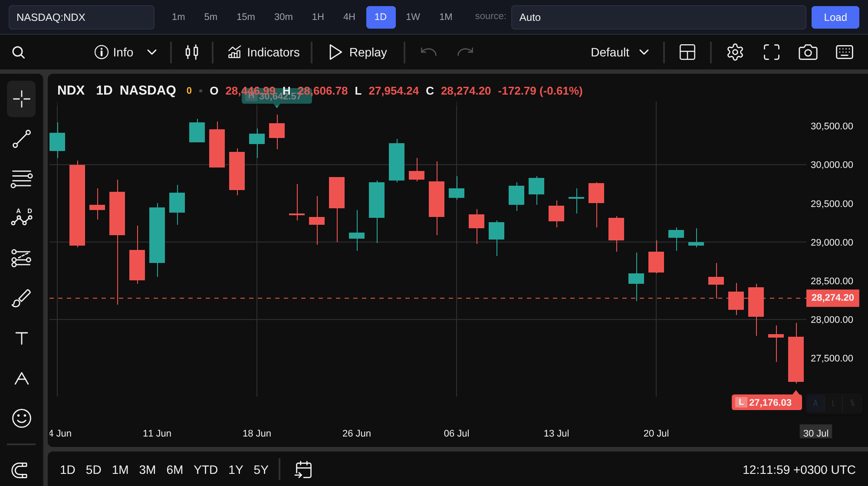868x486 pixels.
Task: Switch to the 5m timeframe
Action: [210, 17]
